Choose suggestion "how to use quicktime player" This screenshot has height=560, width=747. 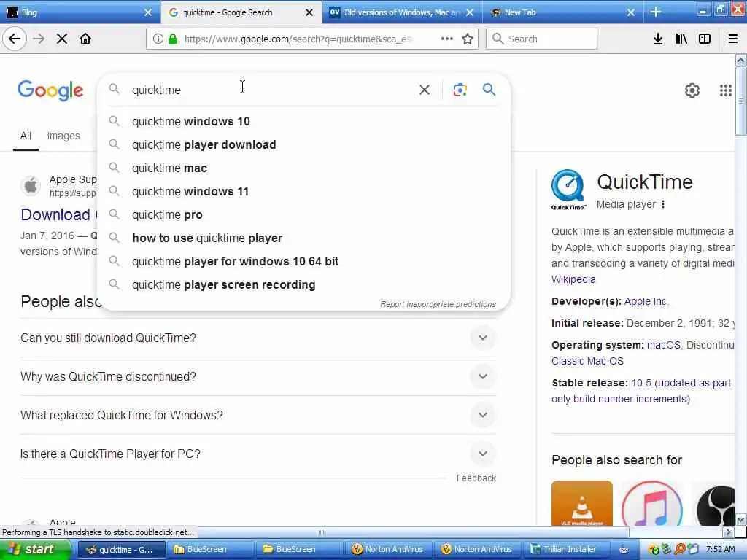click(x=304, y=238)
